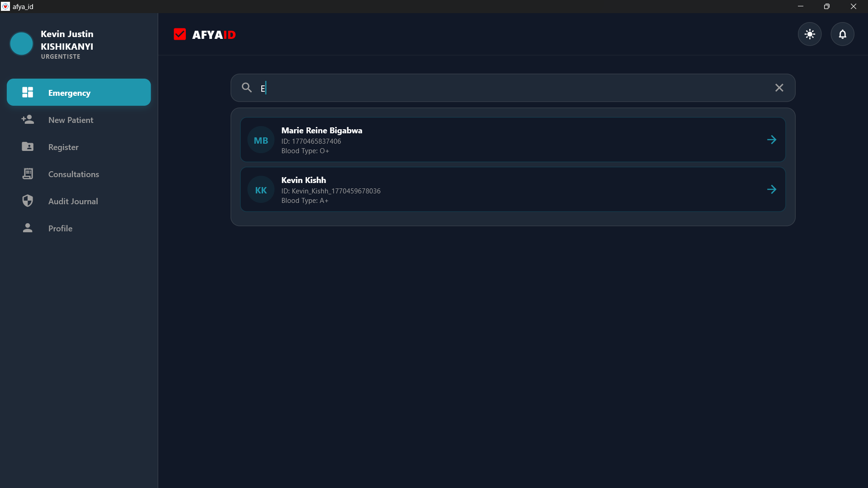Viewport: 868px width, 488px height.
Task: Click the search magnifier icon
Action: (247, 88)
